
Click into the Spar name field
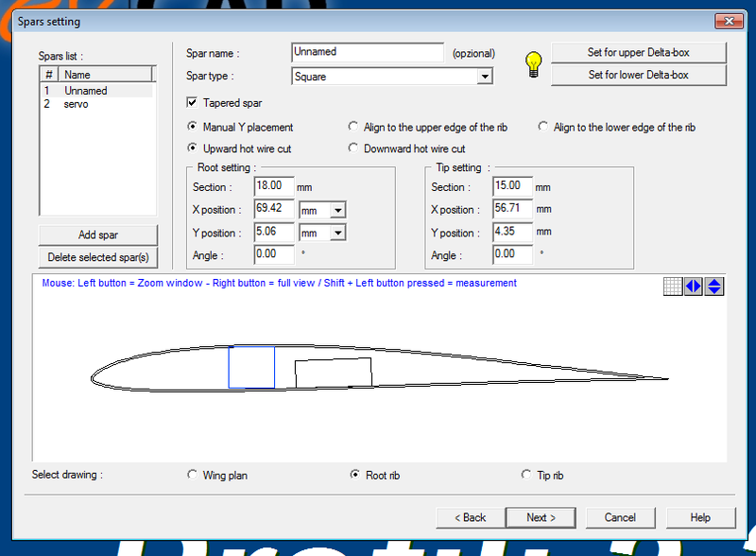point(368,53)
